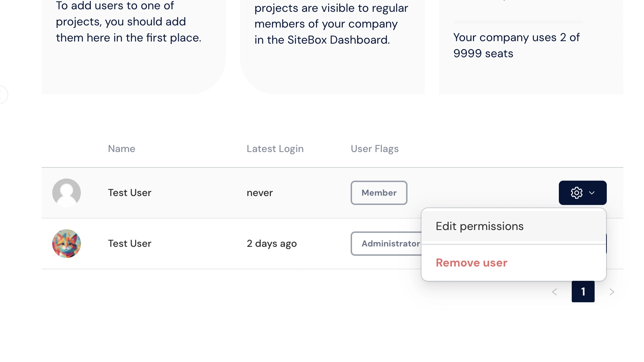644x362 pixels.
Task: Click the colorful cat avatar
Action: 67,244
